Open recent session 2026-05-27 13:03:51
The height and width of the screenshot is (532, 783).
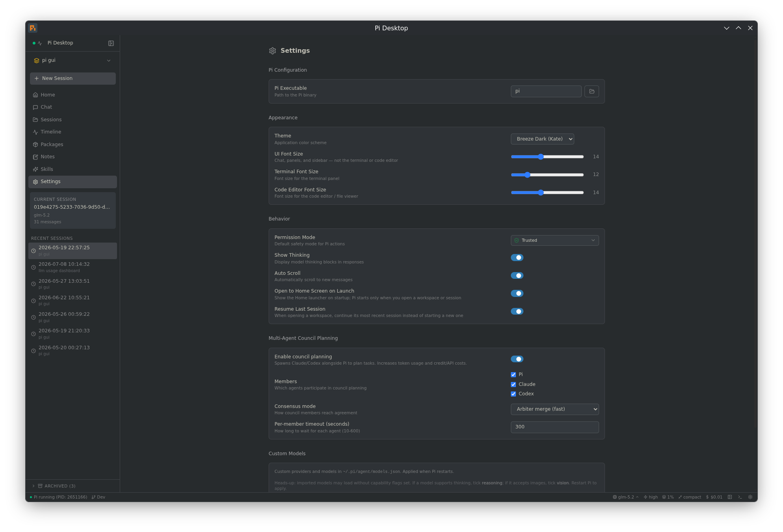[72, 284]
